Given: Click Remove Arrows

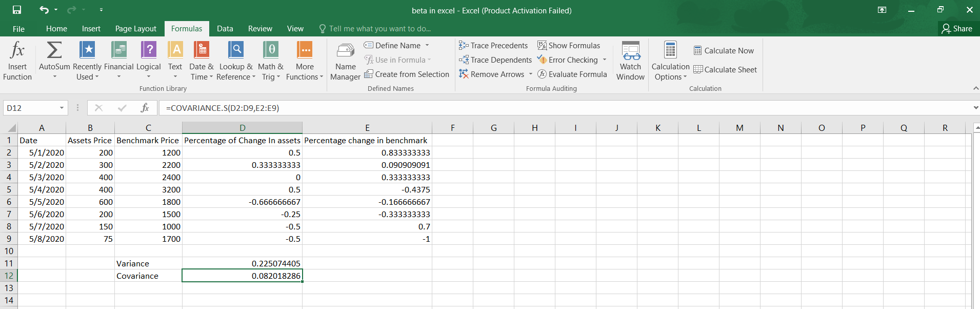Looking at the screenshot, I should 491,74.
